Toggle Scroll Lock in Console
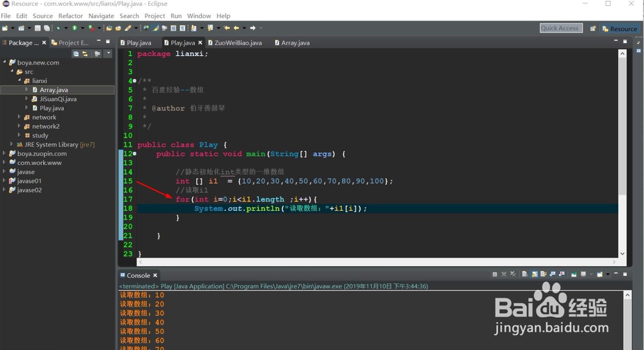 pyautogui.click(x=535, y=274)
